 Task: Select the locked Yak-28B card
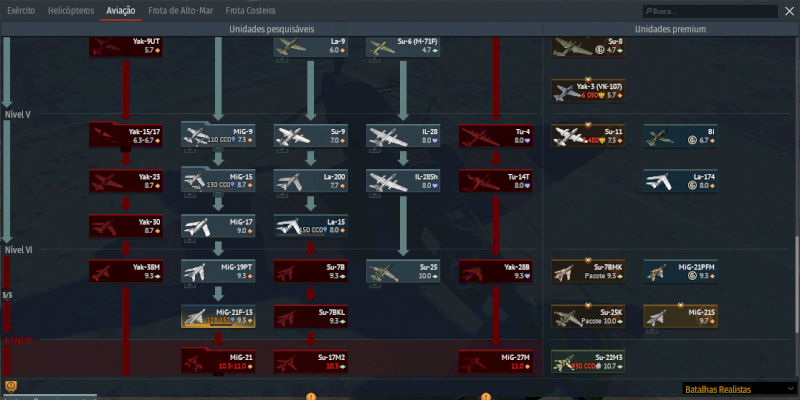pyautogui.click(x=495, y=271)
